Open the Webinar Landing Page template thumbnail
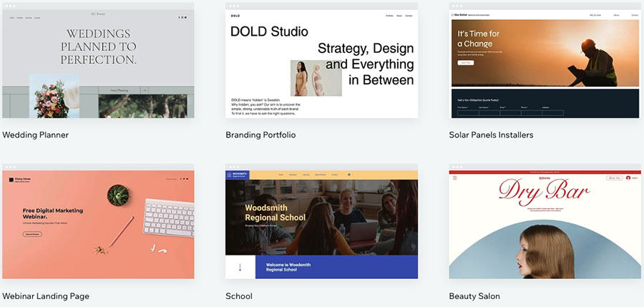The width and height of the screenshot is (644, 307). tap(98, 222)
